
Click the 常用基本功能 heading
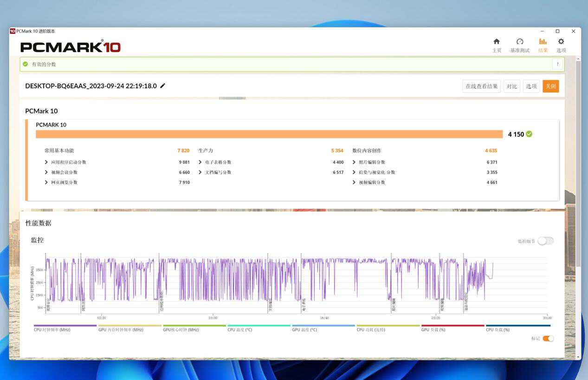pos(59,151)
